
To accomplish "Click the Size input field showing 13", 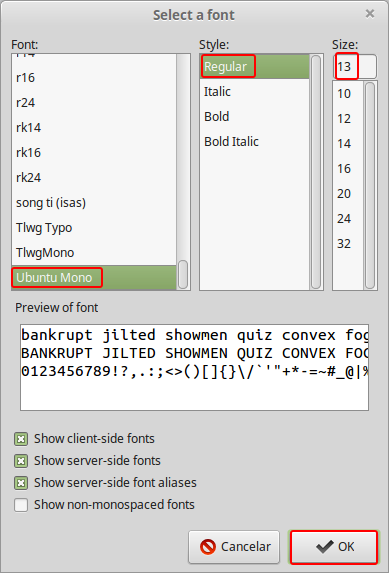I will (355, 67).
